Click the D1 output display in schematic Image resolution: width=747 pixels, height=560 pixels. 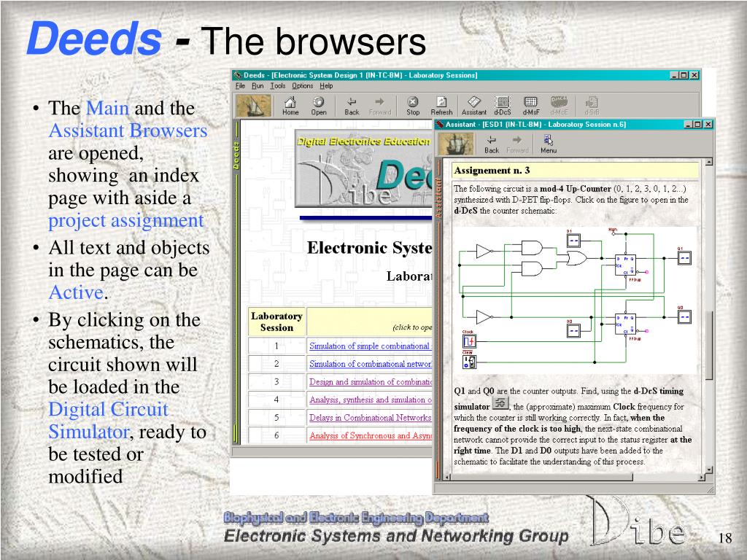[x=573, y=241]
